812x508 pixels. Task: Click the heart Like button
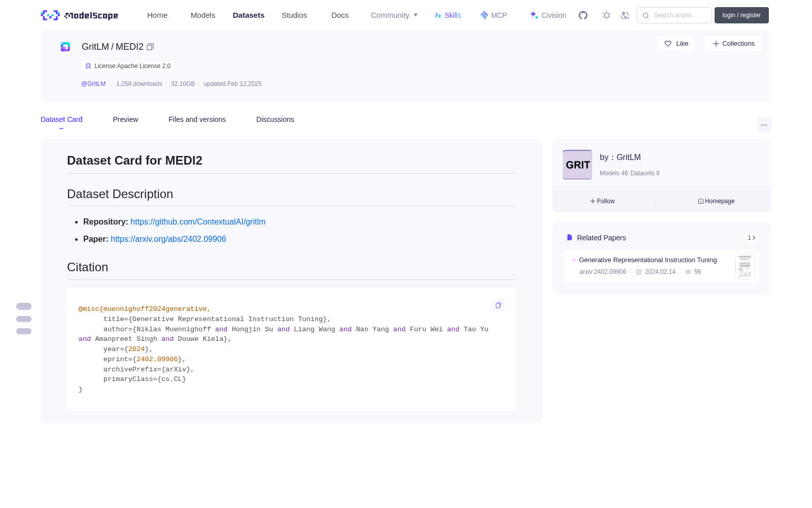click(x=675, y=44)
